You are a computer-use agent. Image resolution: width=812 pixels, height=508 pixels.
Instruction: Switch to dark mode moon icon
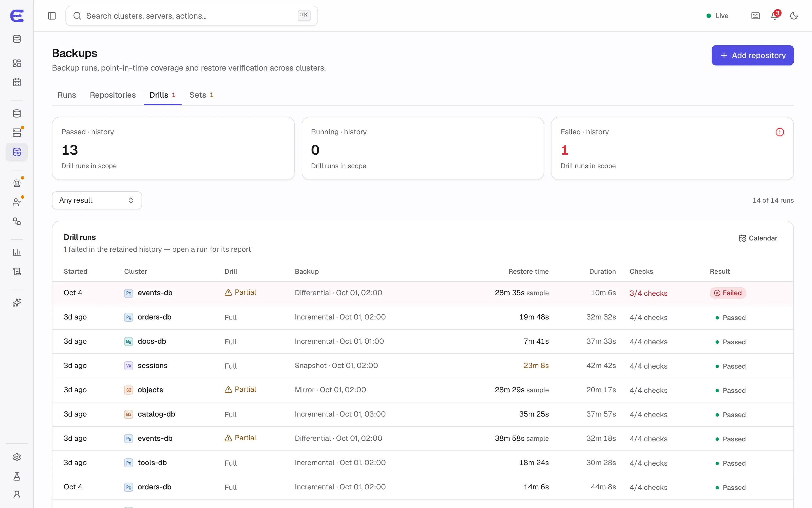(794, 16)
